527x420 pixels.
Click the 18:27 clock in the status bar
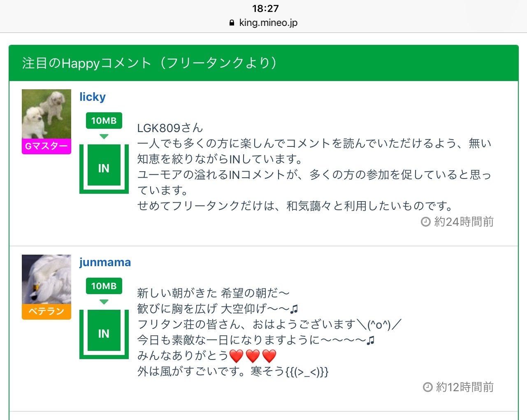coord(265,8)
